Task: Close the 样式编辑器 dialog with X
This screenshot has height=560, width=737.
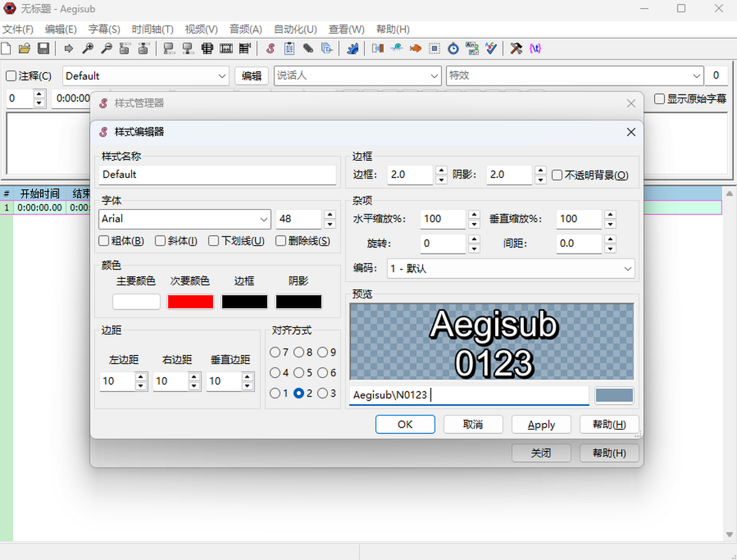Action: tap(631, 132)
